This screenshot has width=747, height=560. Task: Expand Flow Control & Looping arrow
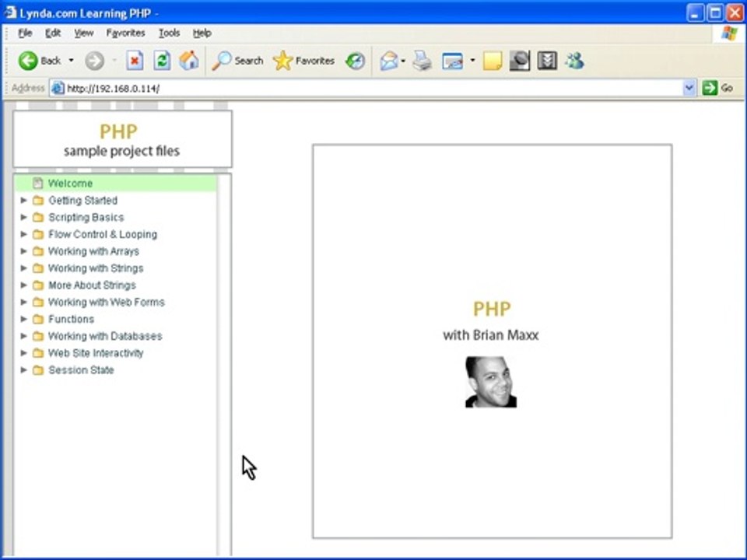(x=23, y=234)
